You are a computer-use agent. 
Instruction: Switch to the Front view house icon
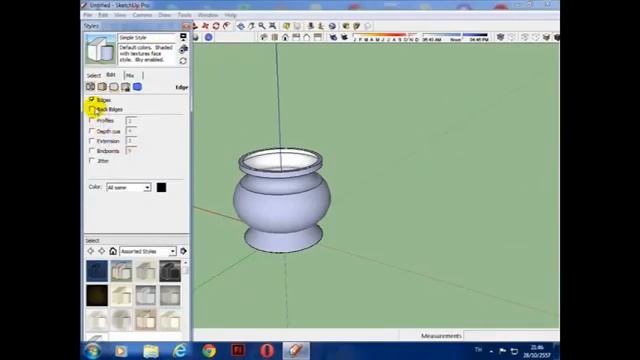click(x=285, y=37)
